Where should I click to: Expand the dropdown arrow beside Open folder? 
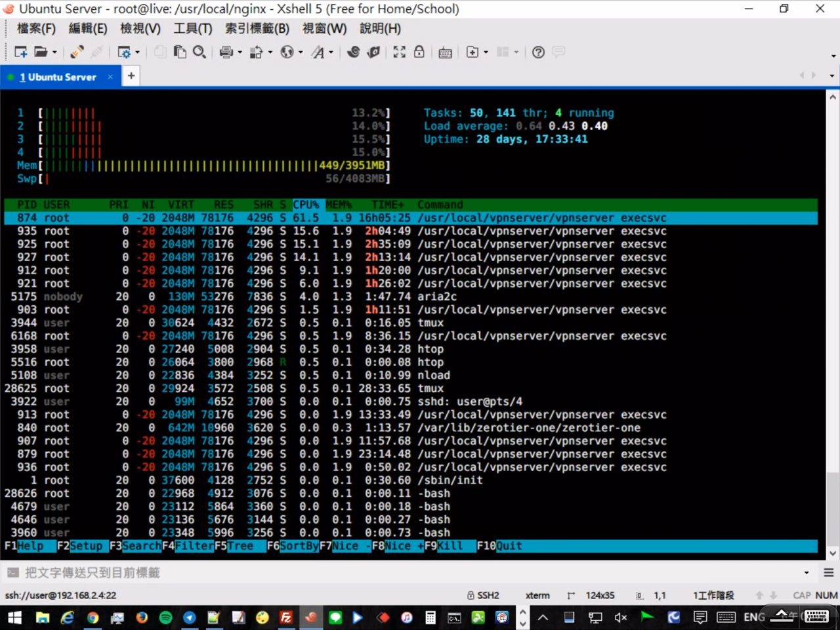coord(54,52)
